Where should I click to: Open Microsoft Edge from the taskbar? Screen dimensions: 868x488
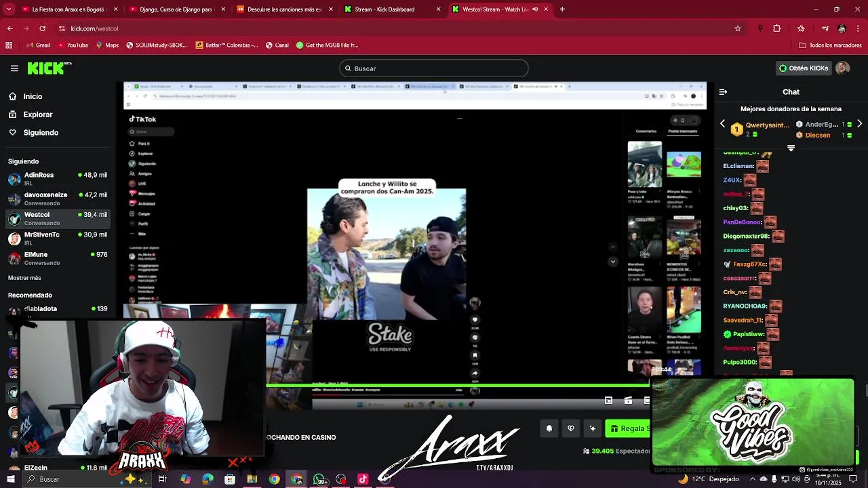[x=208, y=479]
